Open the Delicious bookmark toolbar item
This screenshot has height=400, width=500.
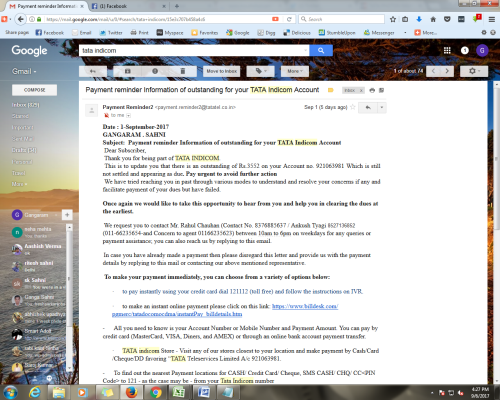coord(297,33)
